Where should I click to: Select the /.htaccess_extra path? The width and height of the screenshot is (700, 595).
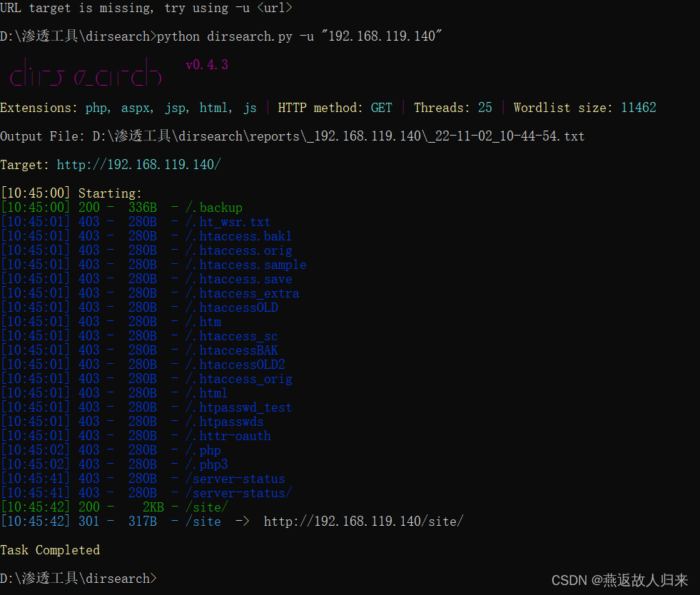point(242,293)
